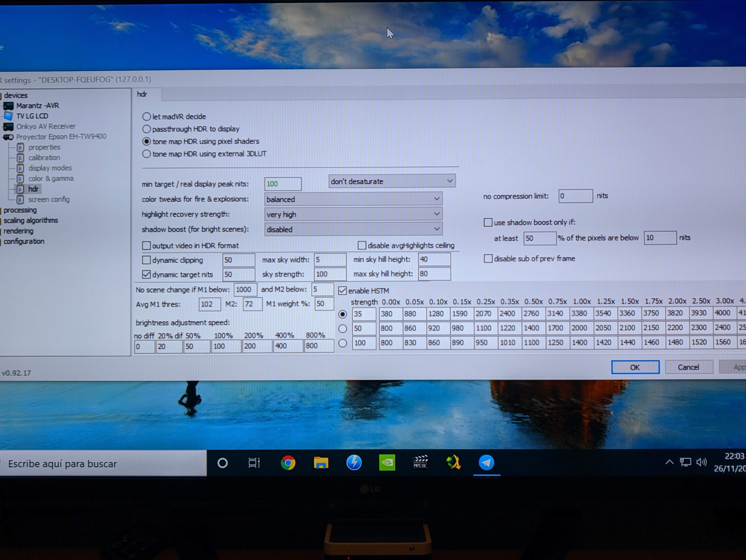The image size is (746, 560).
Task: Click 'No scene change if M1 below' field
Action: [x=245, y=290]
